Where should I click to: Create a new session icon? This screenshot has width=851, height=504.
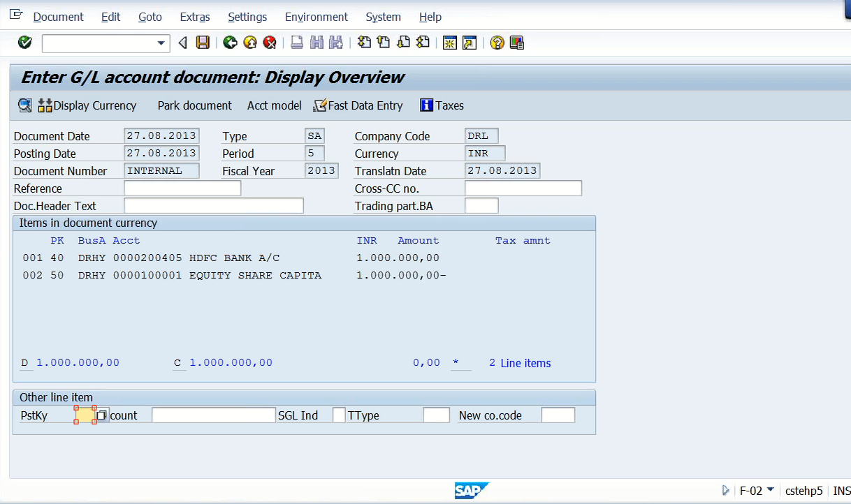[450, 43]
